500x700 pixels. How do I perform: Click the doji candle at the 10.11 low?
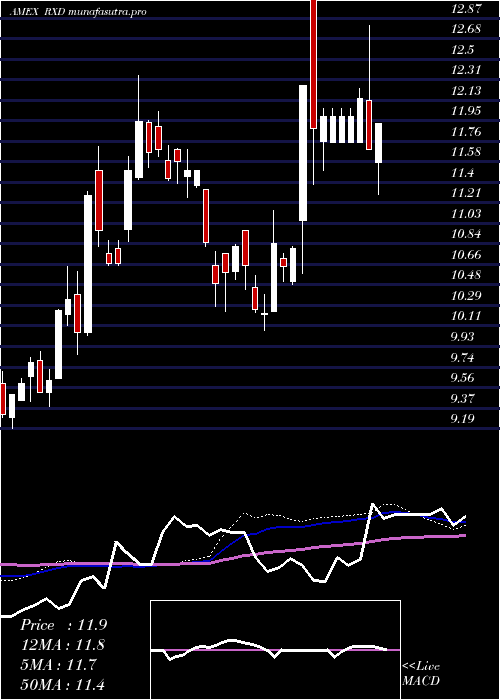tap(265, 314)
